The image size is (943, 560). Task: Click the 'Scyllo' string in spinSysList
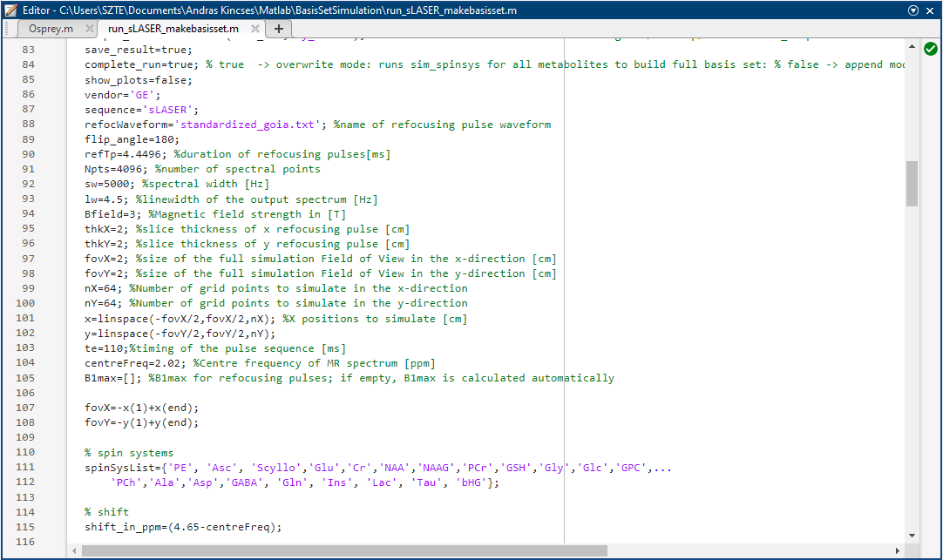coord(276,468)
